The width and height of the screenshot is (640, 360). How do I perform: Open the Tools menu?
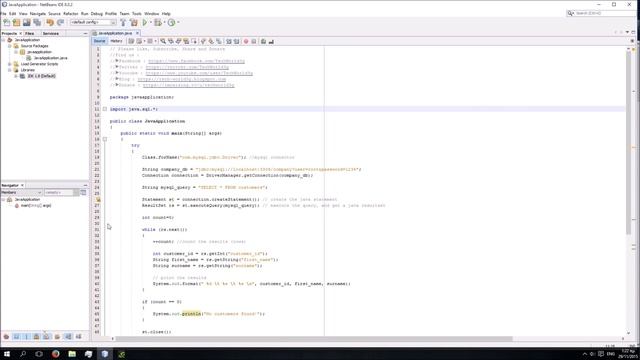(x=137, y=13)
